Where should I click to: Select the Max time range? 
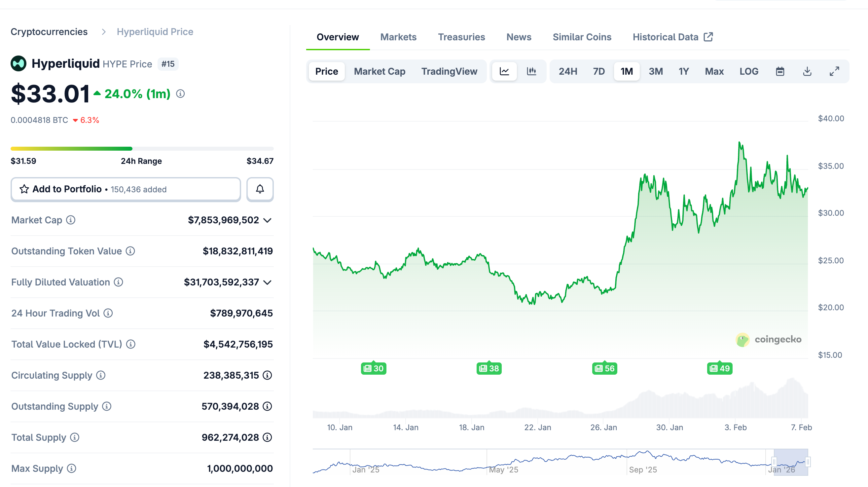[714, 71]
